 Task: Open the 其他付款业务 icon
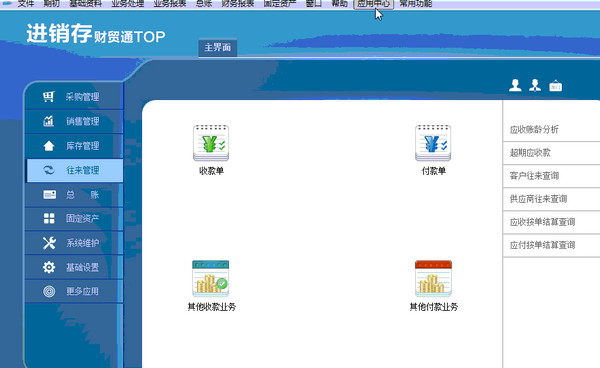coord(434,278)
